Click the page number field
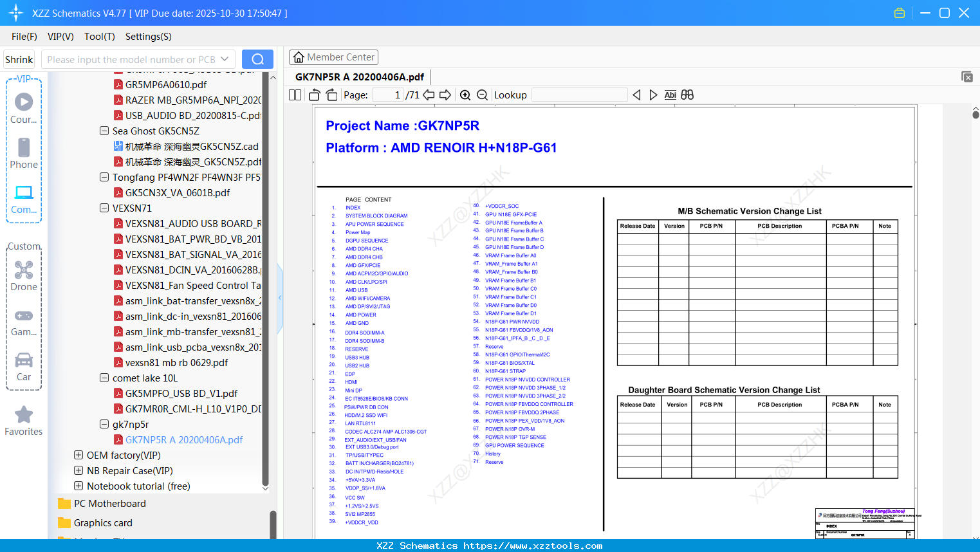Screen dimensions: 980x552 387,95
